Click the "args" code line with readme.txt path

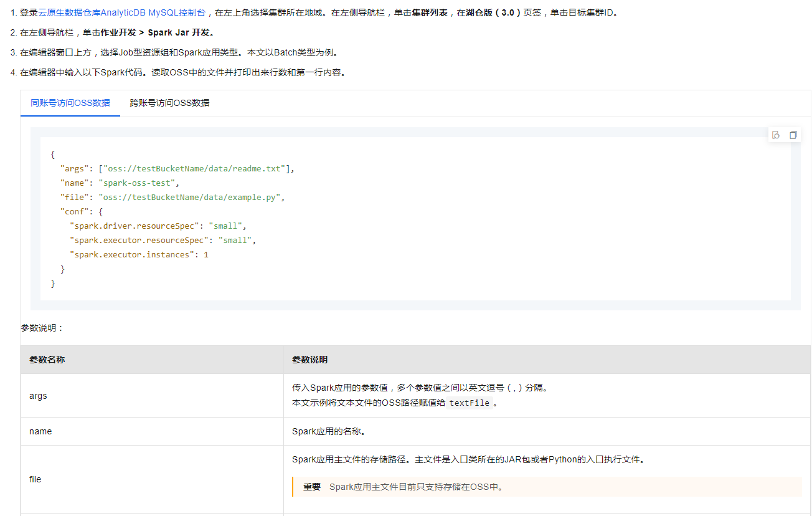point(177,168)
